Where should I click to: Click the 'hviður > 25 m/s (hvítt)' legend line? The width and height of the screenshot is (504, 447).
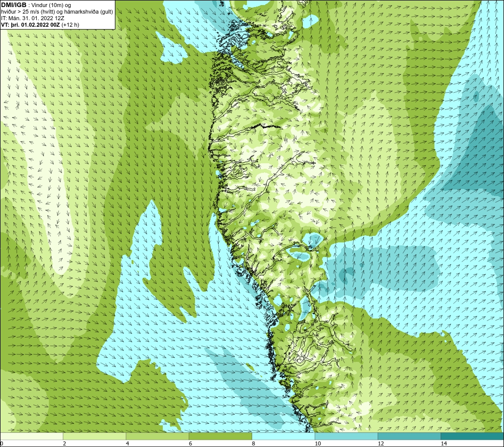28,12
